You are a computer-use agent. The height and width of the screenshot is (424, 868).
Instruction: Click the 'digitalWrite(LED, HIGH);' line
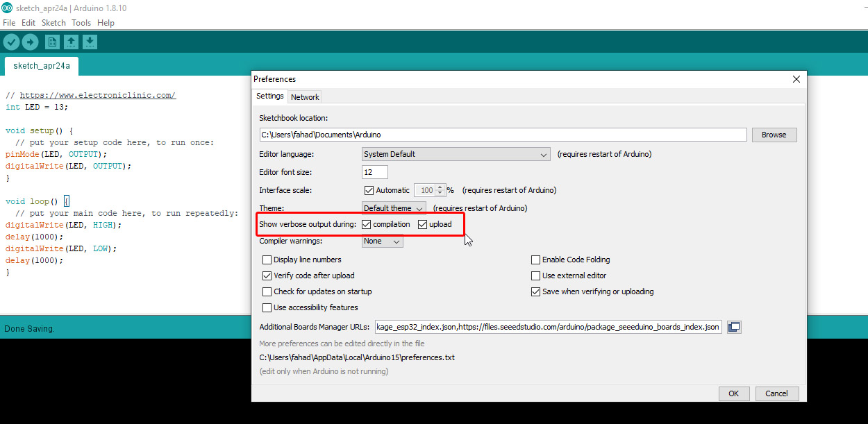click(x=63, y=225)
